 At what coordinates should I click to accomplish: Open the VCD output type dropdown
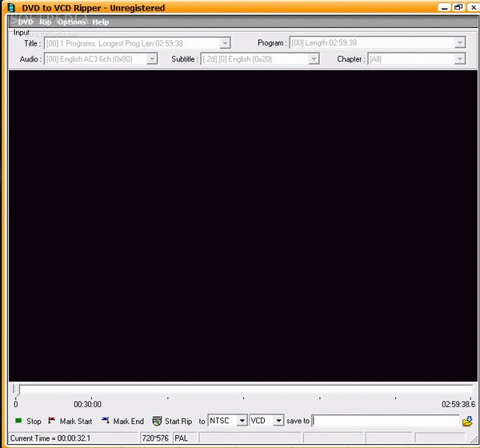(278, 421)
